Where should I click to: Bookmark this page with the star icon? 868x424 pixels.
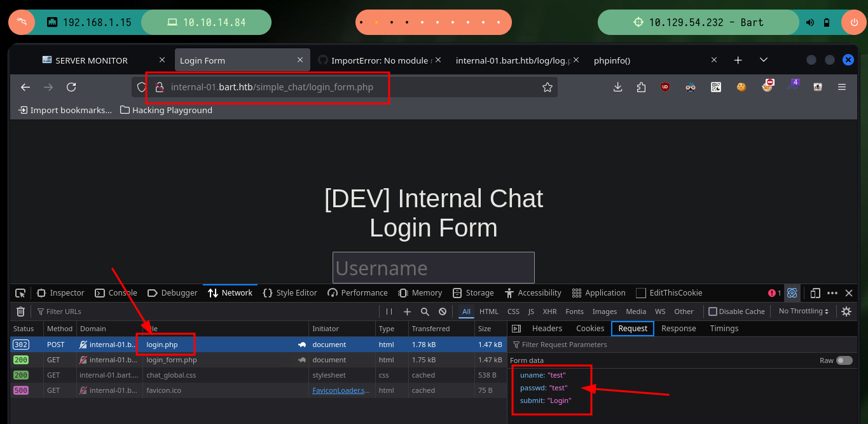[x=547, y=87]
